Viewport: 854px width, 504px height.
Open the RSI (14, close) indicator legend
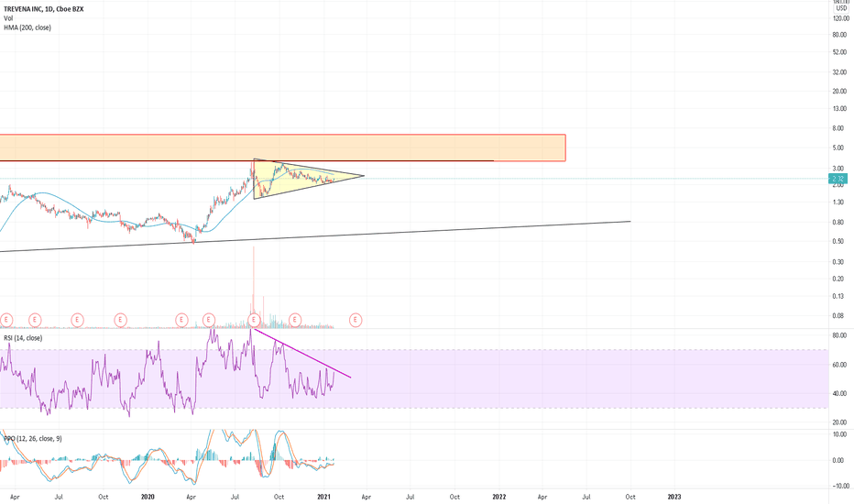click(x=23, y=338)
